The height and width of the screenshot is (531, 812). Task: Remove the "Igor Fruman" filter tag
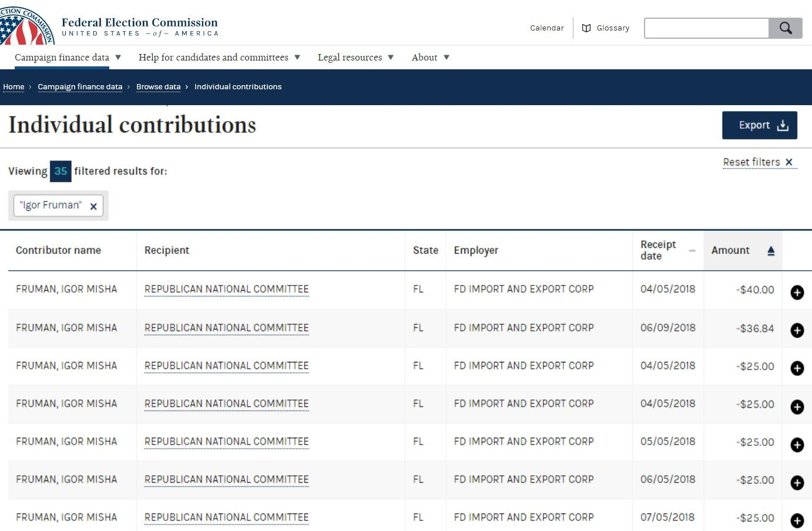pos(93,206)
